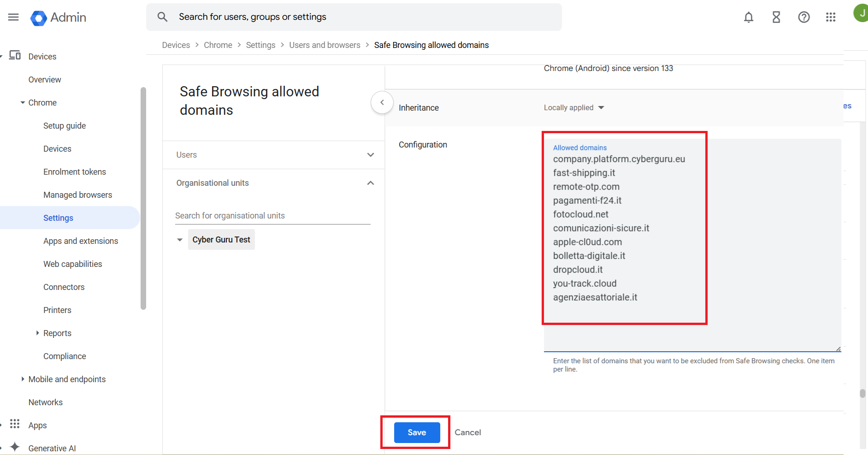The width and height of the screenshot is (868, 455).
Task: Expand the Users section
Action: (370, 154)
